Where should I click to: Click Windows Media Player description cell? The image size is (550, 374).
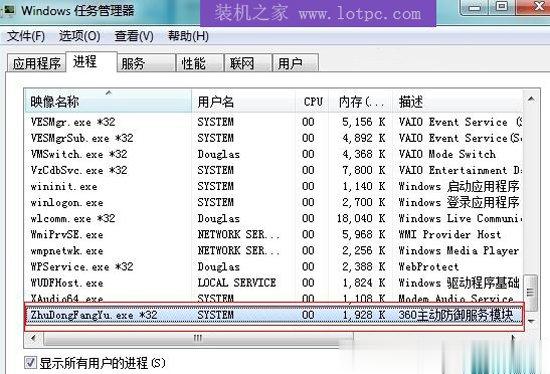click(459, 251)
